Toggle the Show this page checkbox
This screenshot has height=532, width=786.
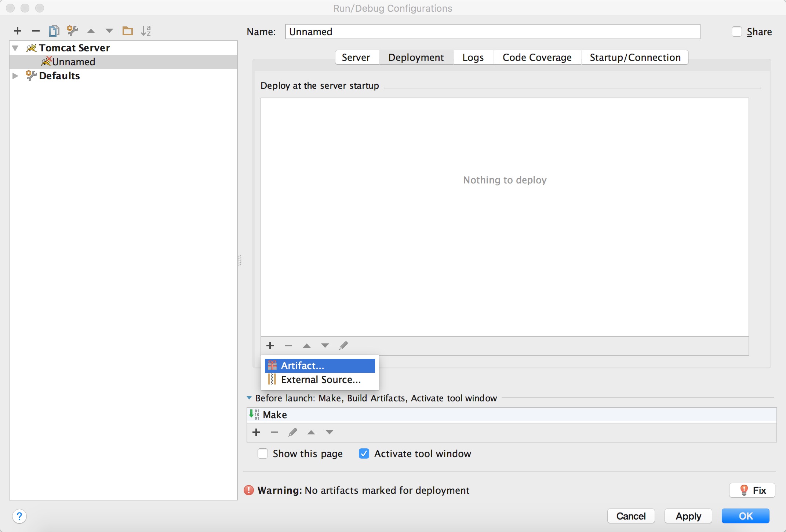click(262, 453)
